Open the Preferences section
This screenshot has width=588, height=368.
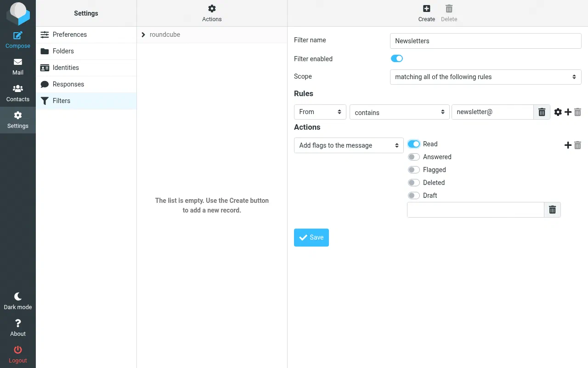[x=86, y=34]
